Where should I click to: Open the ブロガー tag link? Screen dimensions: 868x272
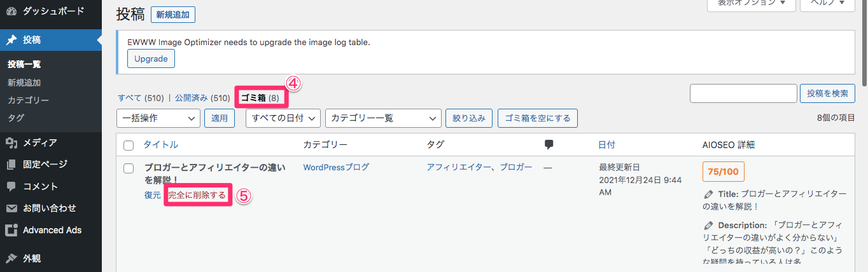click(516, 167)
